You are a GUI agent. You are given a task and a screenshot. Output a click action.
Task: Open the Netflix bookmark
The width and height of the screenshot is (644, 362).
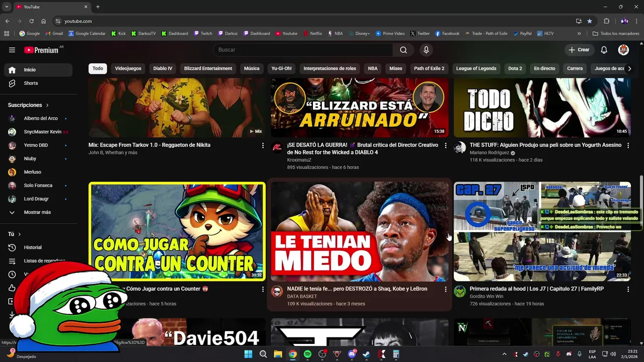pyautogui.click(x=312, y=34)
